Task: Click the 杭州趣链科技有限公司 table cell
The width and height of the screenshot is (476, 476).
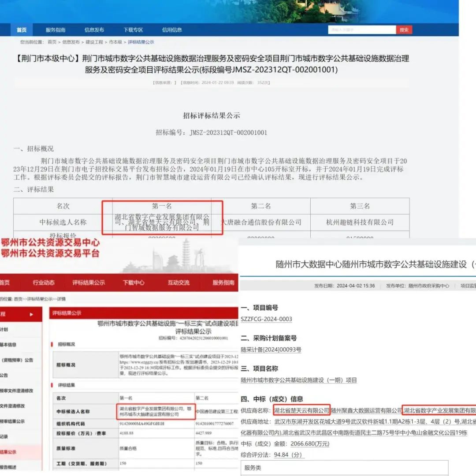Action: pyautogui.click(x=360, y=222)
